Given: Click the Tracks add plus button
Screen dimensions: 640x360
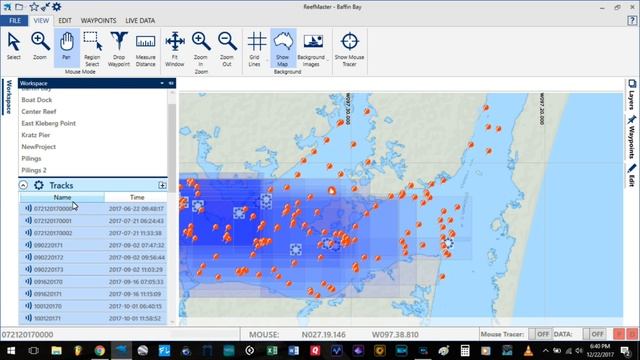Looking at the screenshot, I should coord(162,185).
